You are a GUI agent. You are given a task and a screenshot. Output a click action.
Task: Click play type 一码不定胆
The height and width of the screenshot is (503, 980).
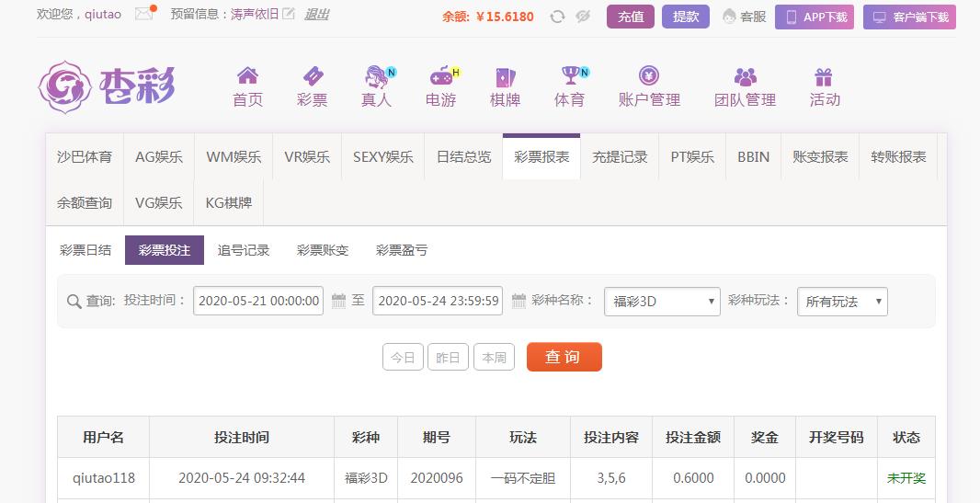(x=523, y=478)
